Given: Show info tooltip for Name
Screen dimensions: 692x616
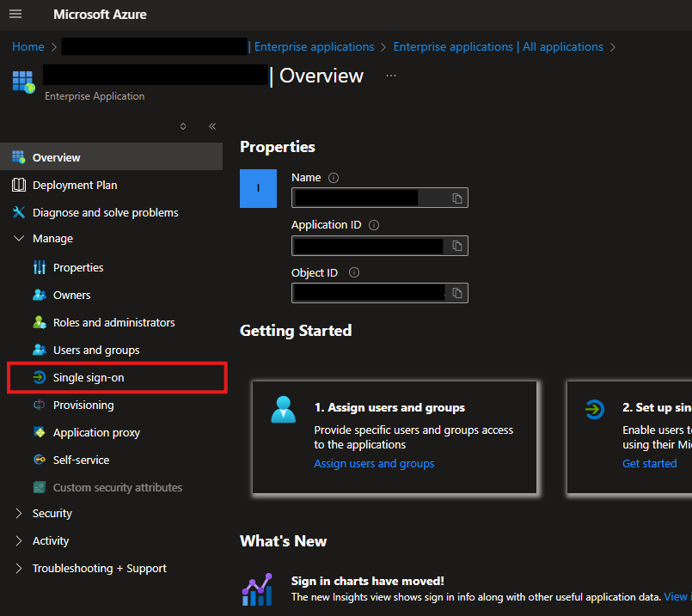Looking at the screenshot, I should [334, 178].
